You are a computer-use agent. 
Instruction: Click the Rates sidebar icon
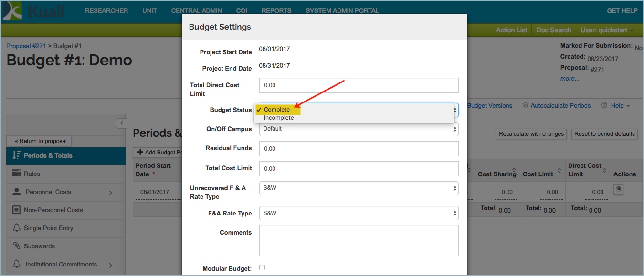pyautogui.click(x=17, y=174)
